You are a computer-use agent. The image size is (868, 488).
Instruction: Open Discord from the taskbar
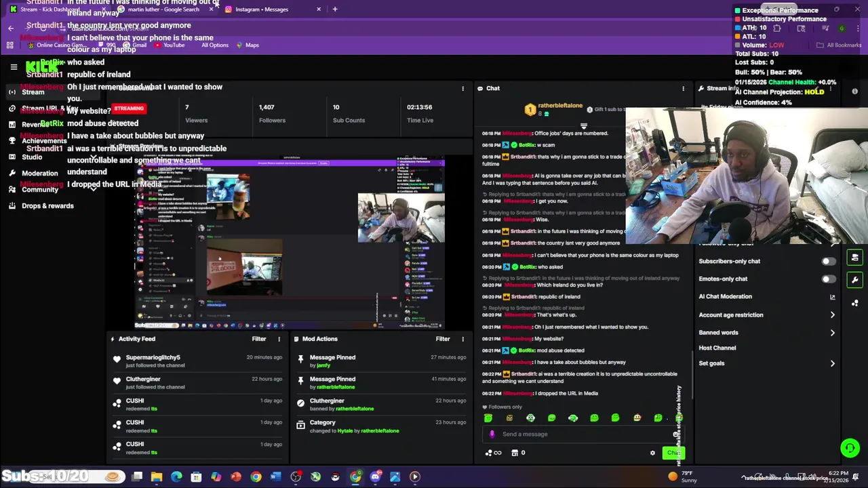[375, 476]
